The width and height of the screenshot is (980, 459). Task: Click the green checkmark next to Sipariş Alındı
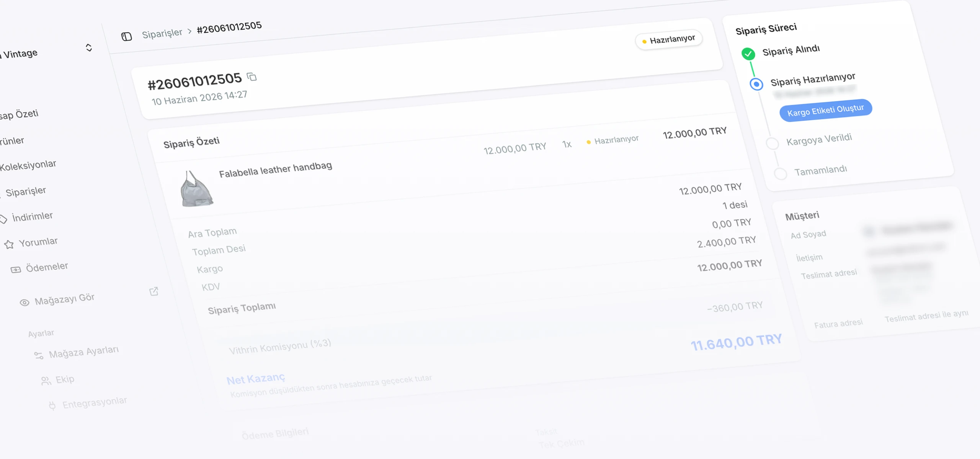(748, 54)
